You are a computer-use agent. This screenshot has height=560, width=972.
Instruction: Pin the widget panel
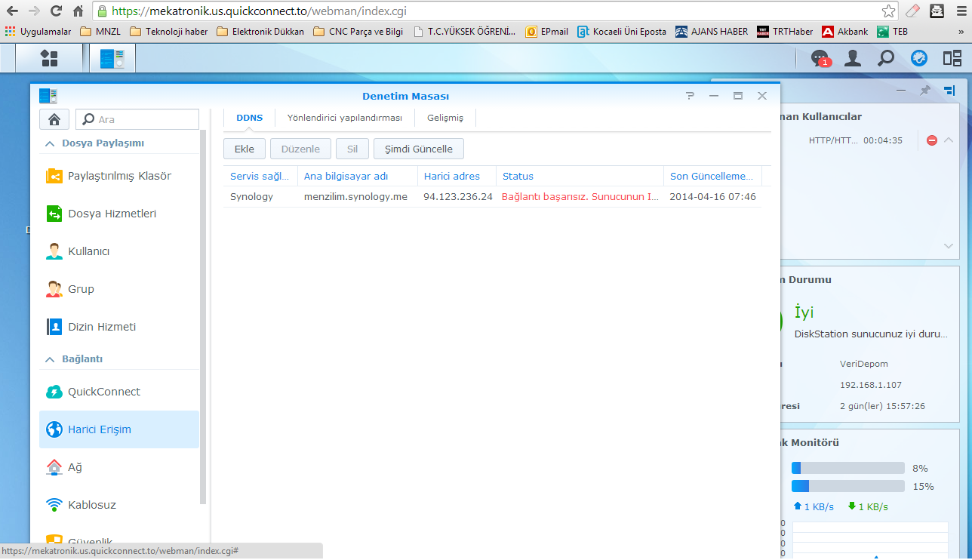click(925, 91)
